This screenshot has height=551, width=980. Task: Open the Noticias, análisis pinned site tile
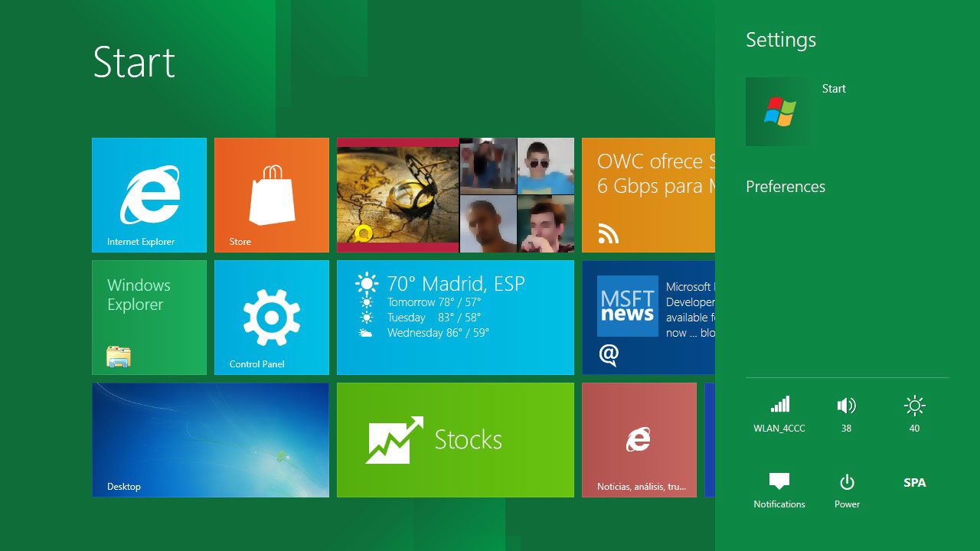[639, 440]
